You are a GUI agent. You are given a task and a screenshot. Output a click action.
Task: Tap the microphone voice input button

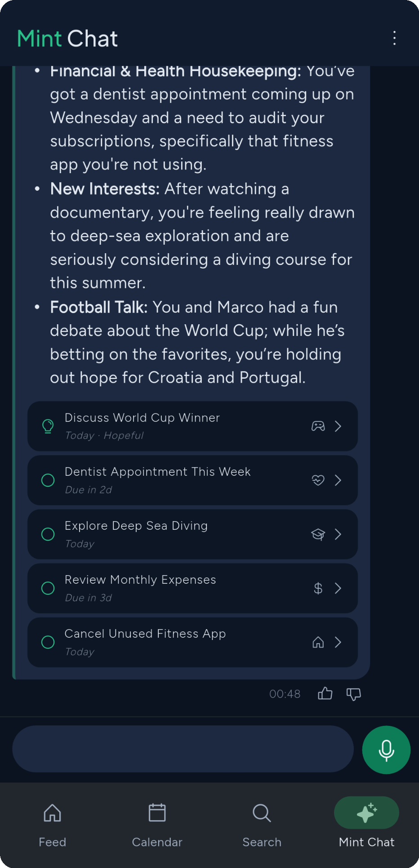[386, 750]
